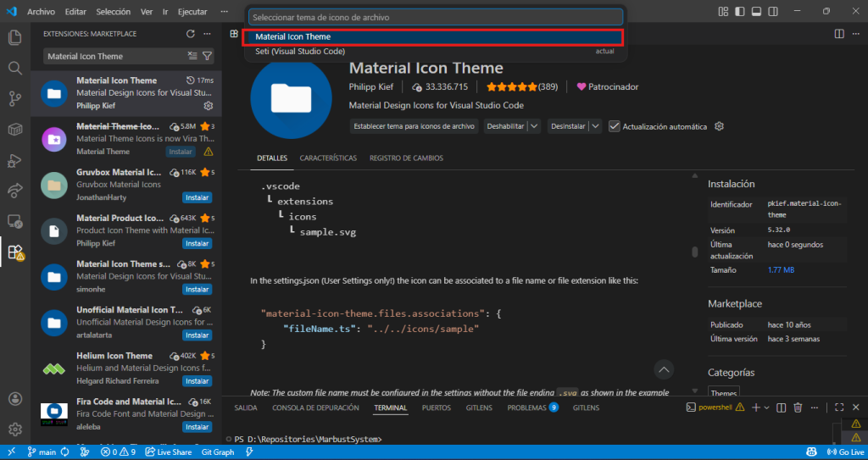Open the Explorer view in activity bar

click(15, 37)
